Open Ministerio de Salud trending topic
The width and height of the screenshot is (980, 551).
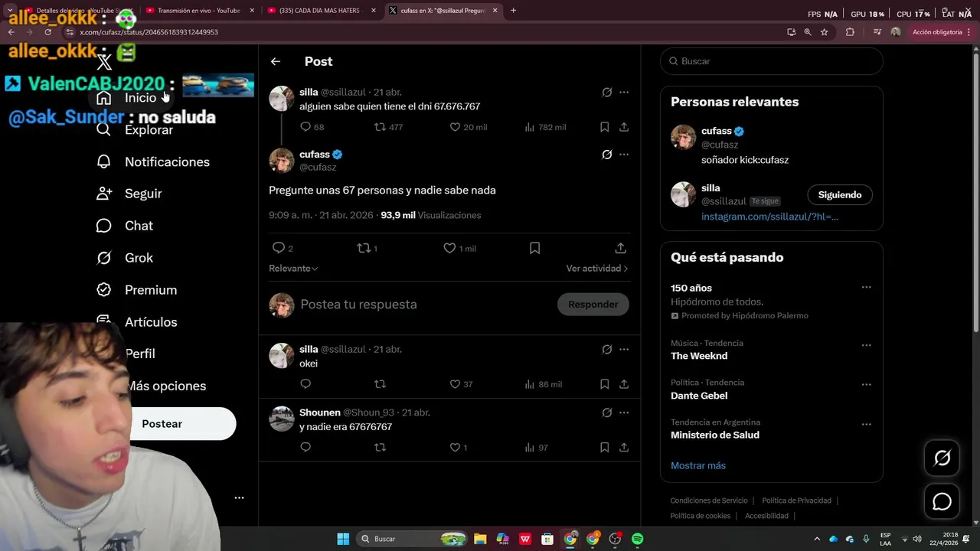click(x=715, y=435)
